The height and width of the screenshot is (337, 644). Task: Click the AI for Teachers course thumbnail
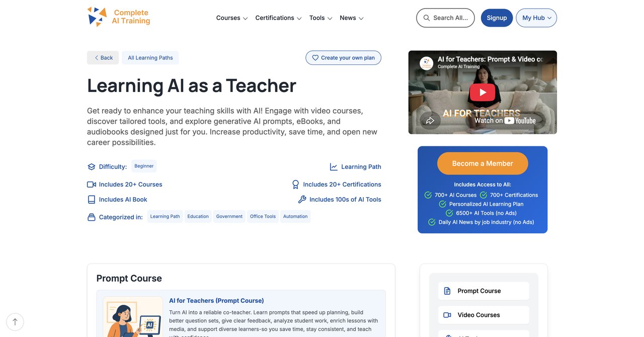pyautogui.click(x=133, y=317)
